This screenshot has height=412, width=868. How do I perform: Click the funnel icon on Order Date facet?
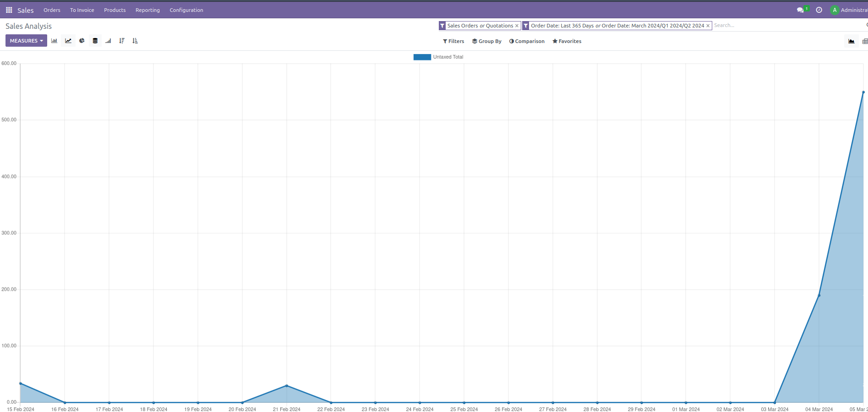click(526, 26)
